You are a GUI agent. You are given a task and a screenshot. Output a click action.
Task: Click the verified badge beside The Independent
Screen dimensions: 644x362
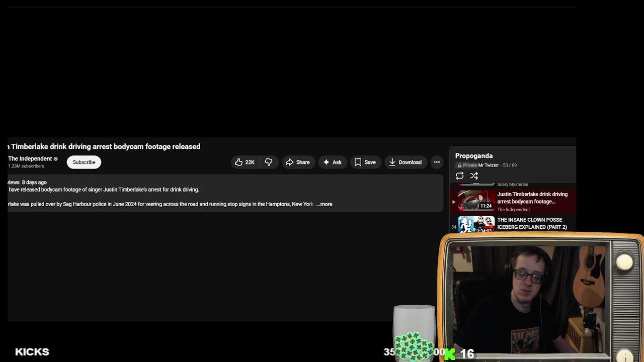[x=56, y=159]
